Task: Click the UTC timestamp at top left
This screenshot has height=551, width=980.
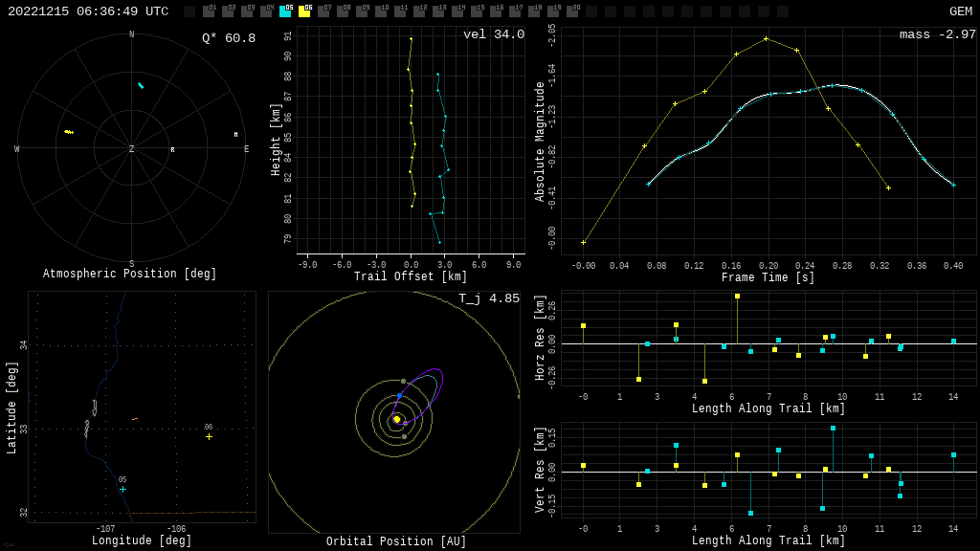Action: coord(88,11)
